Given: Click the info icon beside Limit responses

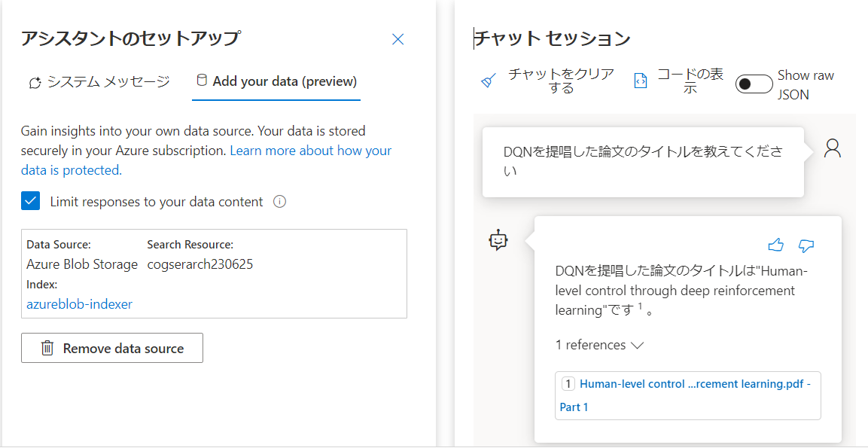Looking at the screenshot, I should click(x=279, y=202).
